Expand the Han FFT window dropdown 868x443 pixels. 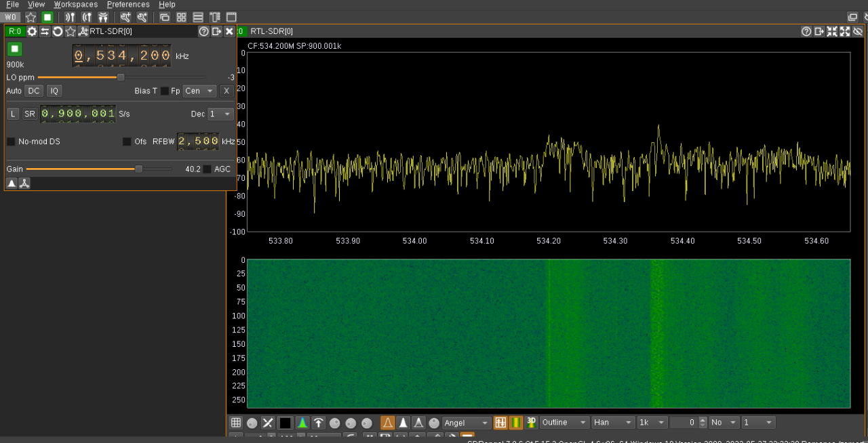click(613, 423)
